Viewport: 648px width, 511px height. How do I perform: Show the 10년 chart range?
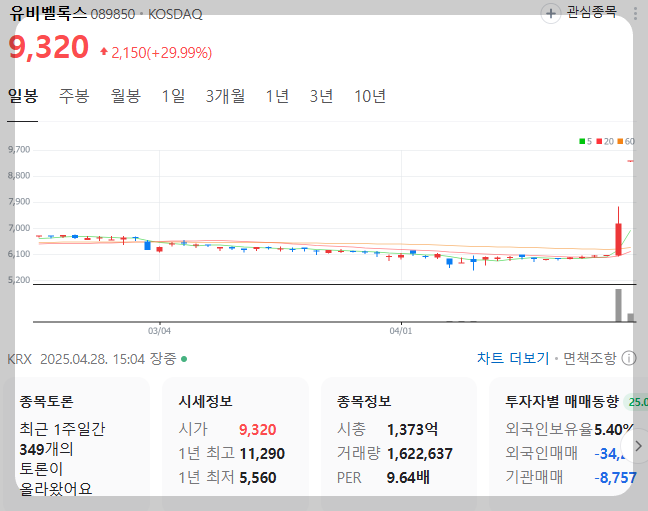point(370,96)
